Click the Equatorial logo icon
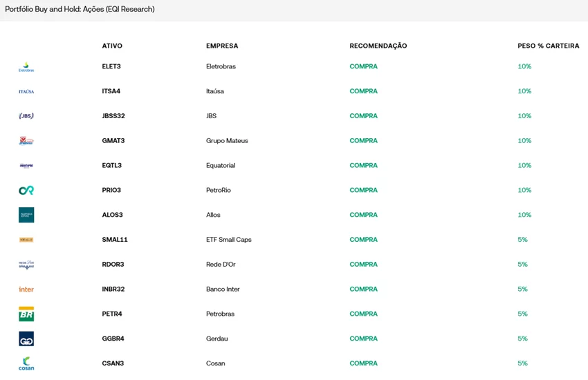588x380 pixels. pyautogui.click(x=26, y=166)
